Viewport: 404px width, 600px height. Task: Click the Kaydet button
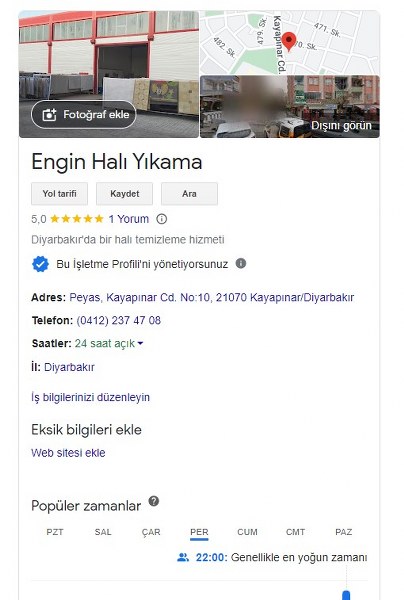[124, 194]
